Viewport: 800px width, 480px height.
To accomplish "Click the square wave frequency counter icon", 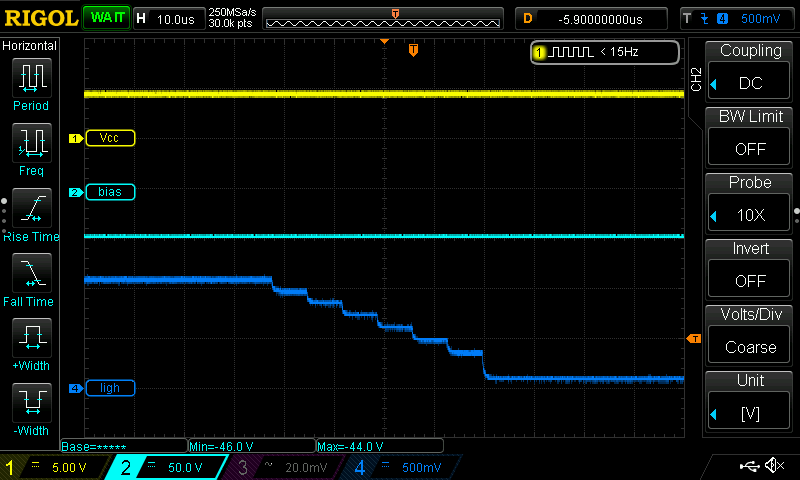I will [x=571, y=52].
